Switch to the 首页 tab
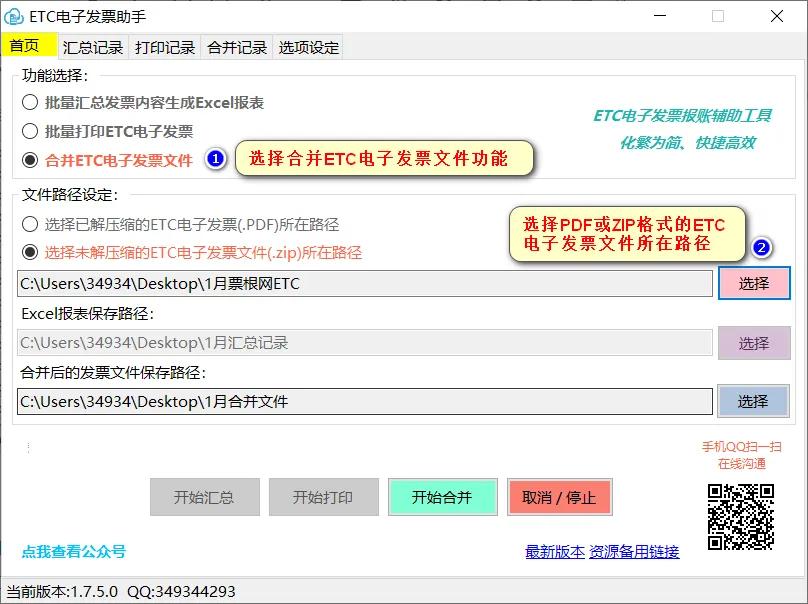This screenshot has height=604, width=808. [x=29, y=45]
